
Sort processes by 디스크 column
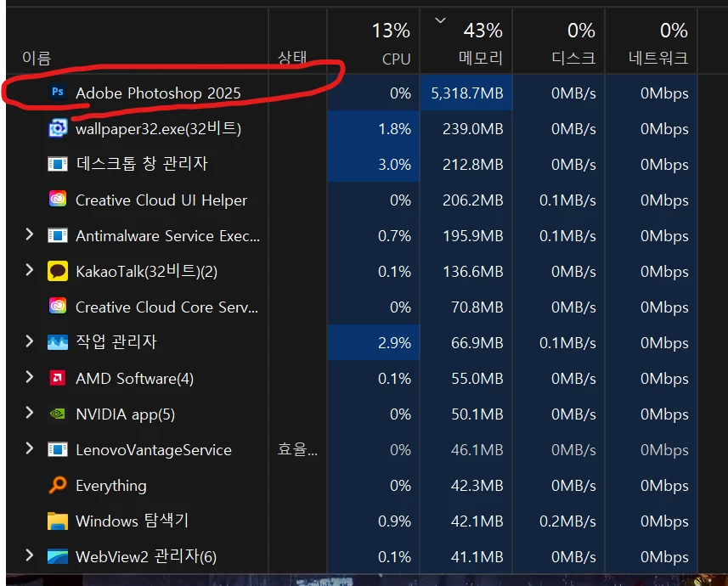(x=573, y=58)
